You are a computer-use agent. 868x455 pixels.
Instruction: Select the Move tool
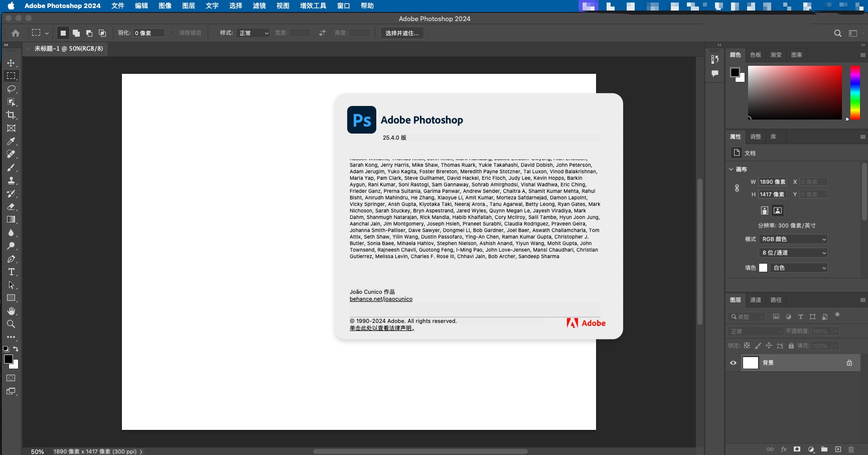click(x=11, y=63)
